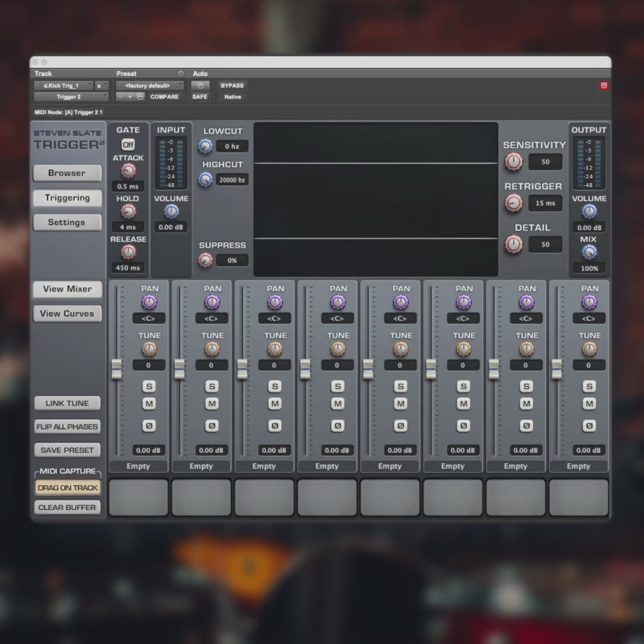Click the BYPASS button
The height and width of the screenshot is (644, 644).
click(x=232, y=86)
